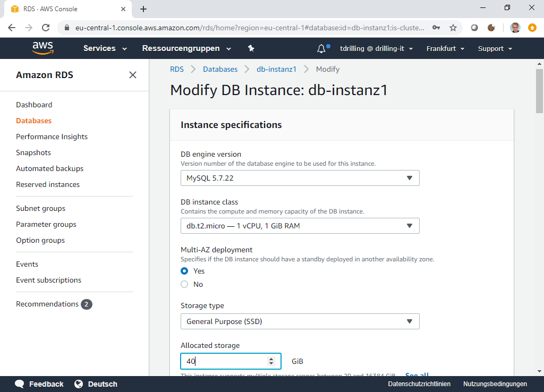Screen dimensions: 544x392
Task: Bookmark this page with the star icon
Action: 453,28
